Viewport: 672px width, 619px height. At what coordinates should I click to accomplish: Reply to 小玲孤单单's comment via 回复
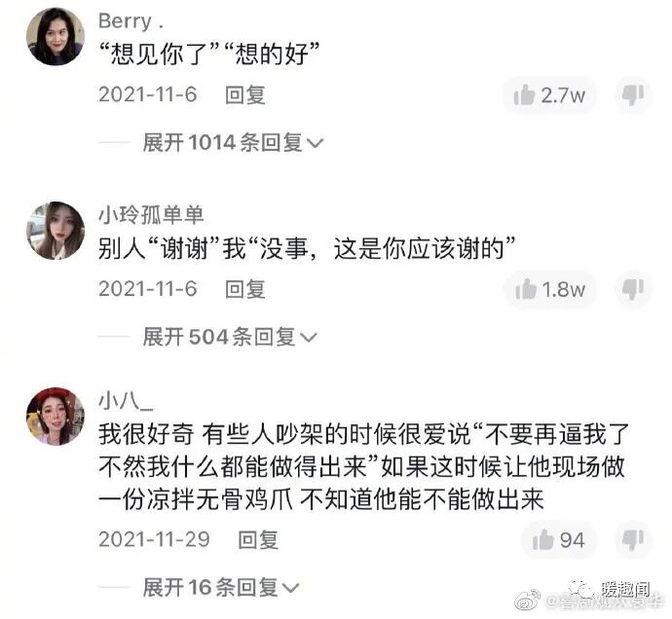coord(245,289)
